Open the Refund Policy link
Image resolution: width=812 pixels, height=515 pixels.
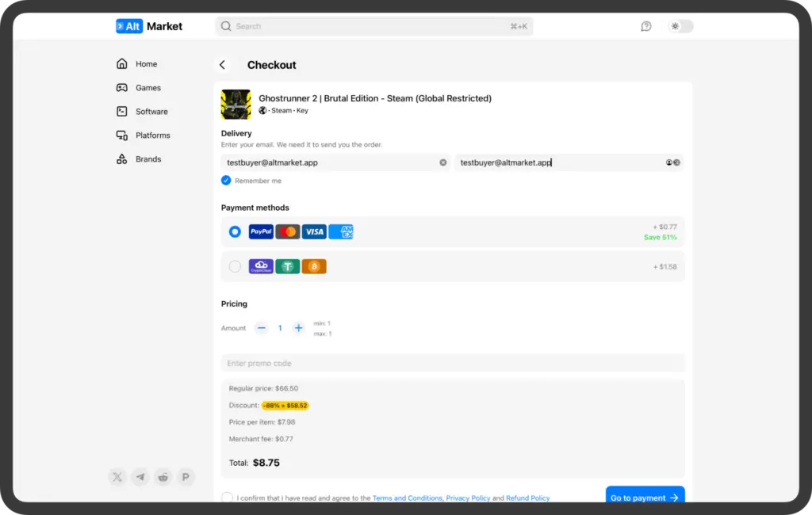[x=527, y=498]
